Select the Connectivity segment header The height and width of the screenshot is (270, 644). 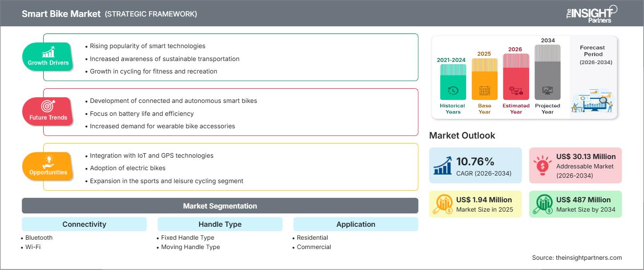point(84,224)
